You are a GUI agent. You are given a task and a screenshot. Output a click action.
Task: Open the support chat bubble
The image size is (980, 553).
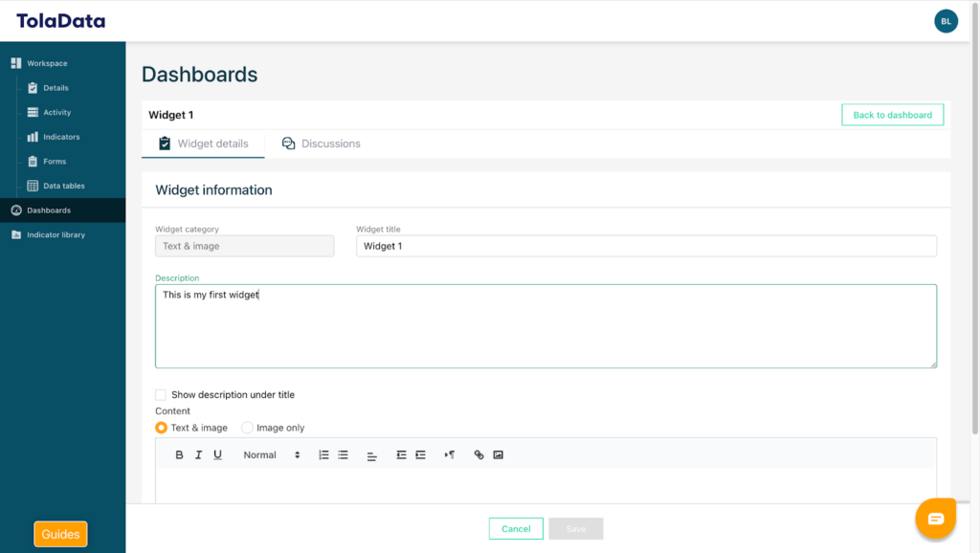tap(935, 519)
